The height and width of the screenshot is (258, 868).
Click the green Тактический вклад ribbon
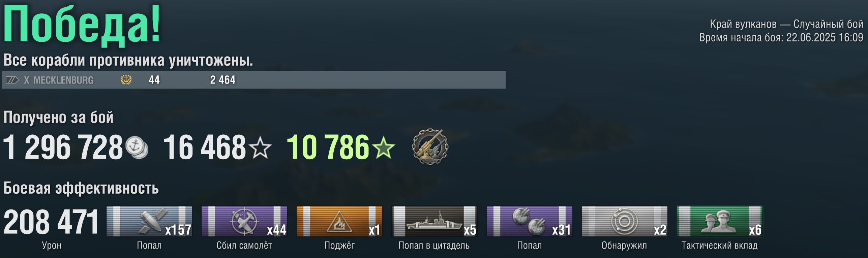(x=720, y=221)
